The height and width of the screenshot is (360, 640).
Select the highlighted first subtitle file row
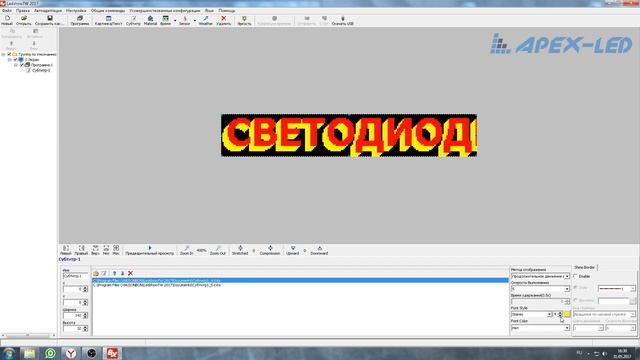click(x=300, y=281)
